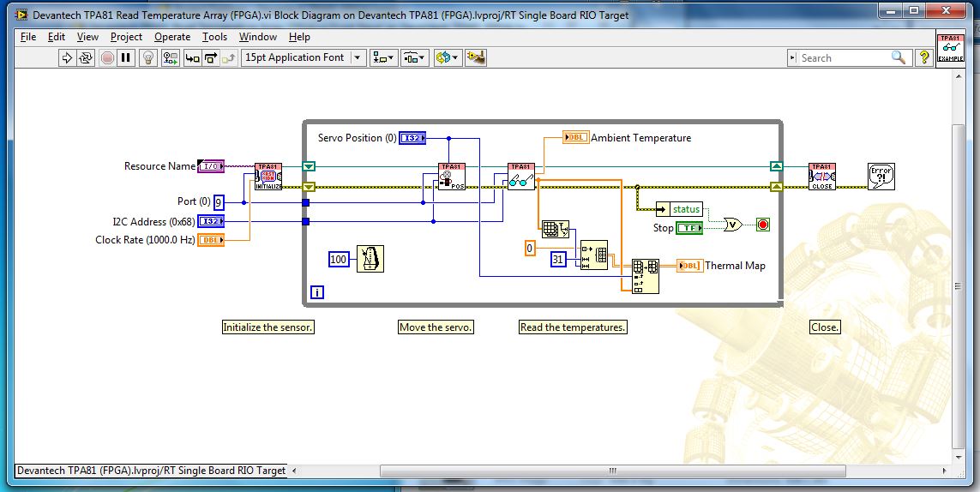Select the status Unbundle By Name node

coord(679,209)
